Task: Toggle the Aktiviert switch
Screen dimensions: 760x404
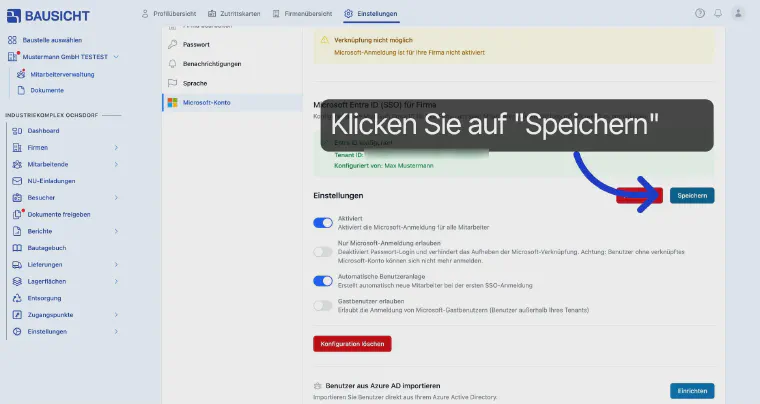Action: tap(323, 222)
